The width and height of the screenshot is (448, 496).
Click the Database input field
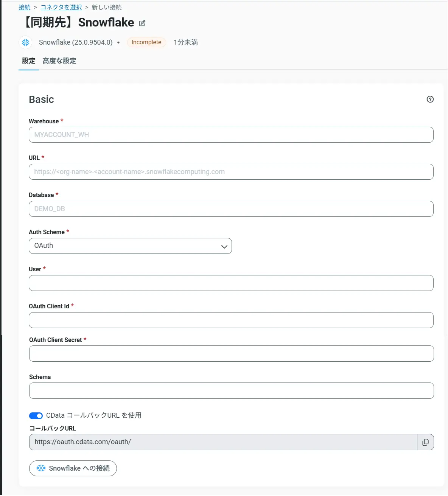click(x=231, y=209)
